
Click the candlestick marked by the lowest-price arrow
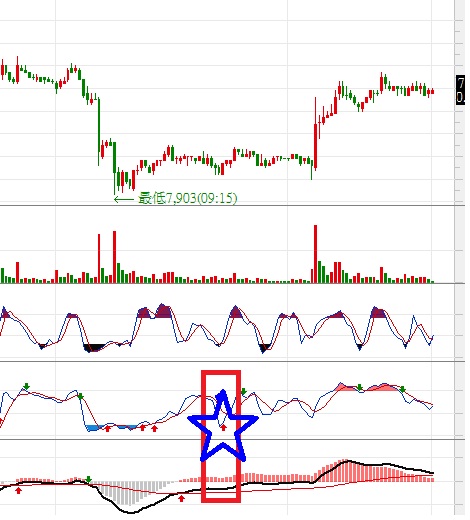pyautogui.click(x=115, y=168)
